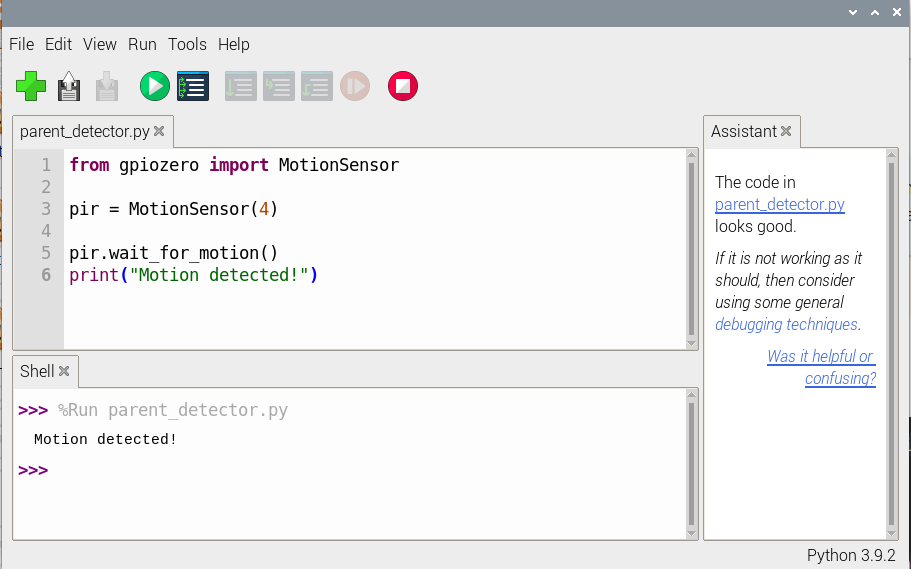
Task: Click the 'from gpiozero import MotionSensor' code line
Action: pyautogui.click(x=234, y=165)
